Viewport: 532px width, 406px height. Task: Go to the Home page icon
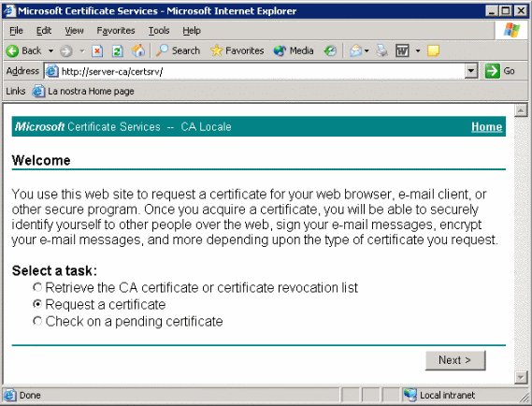click(x=138, y=51)
